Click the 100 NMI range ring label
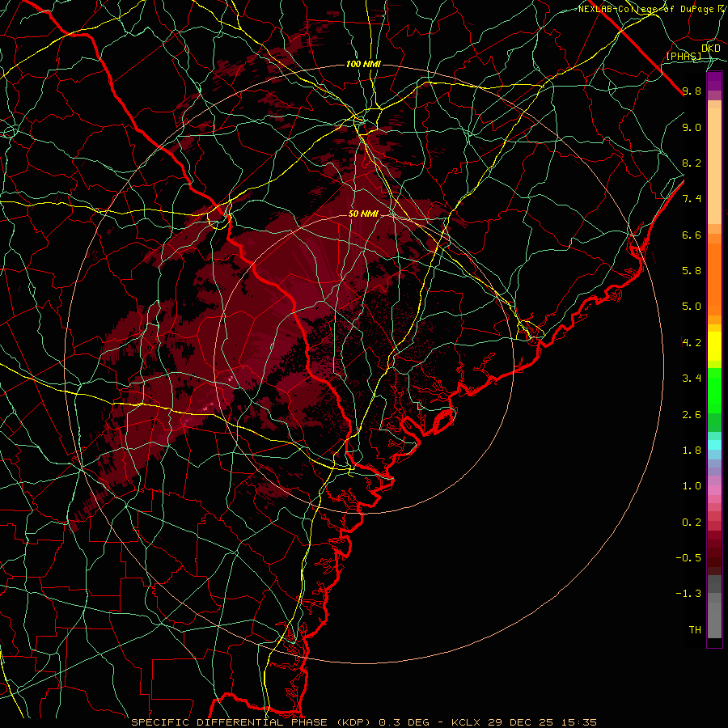Image resolution: width=728 pixels, height=728 pixels. click(x=363, y=64)
